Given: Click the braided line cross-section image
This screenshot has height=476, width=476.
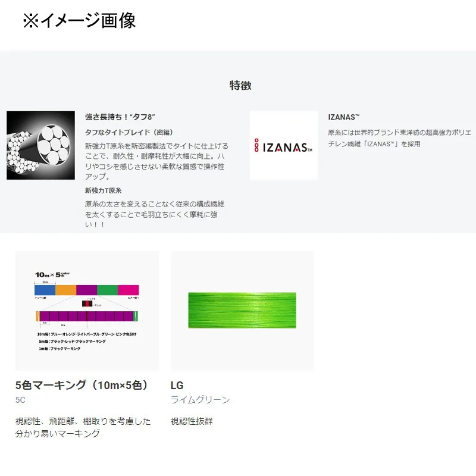Looking at the screenshot, I should tap(41, 145).
